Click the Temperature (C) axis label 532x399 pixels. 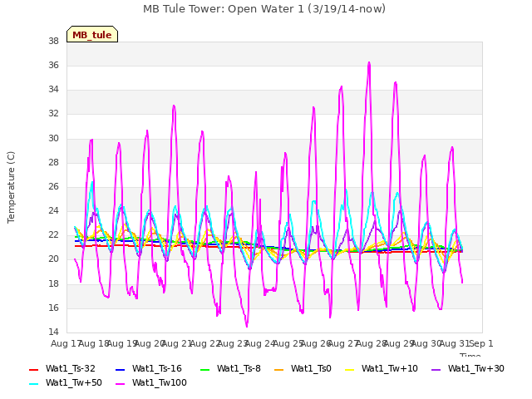[x=11, y=187]
